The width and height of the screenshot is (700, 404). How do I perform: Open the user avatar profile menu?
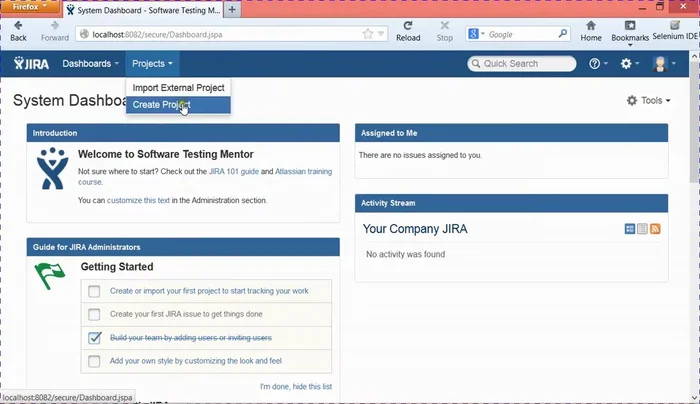point(662,64)
